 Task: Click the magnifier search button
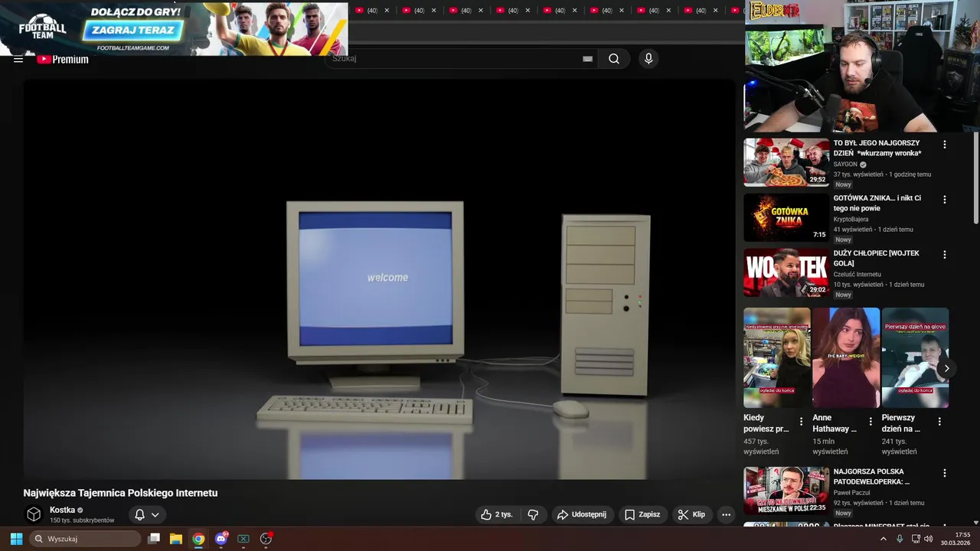pos(614,59)
